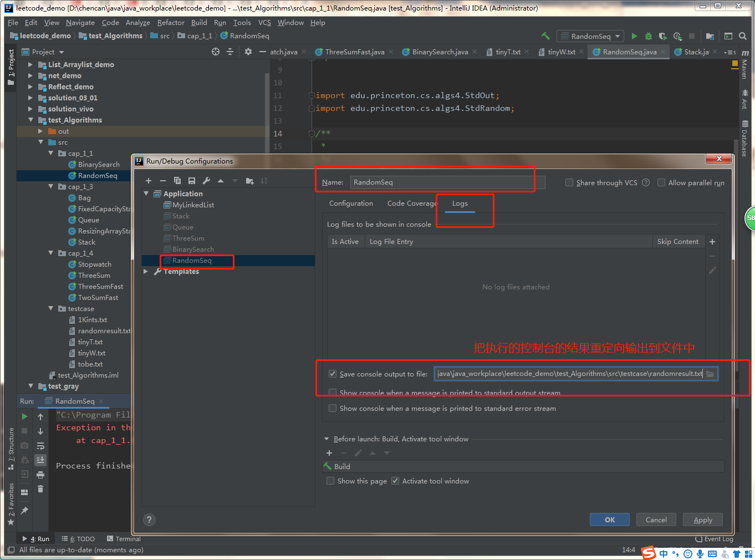
Task: Expand the Templates node
Action: click(146, 271)
